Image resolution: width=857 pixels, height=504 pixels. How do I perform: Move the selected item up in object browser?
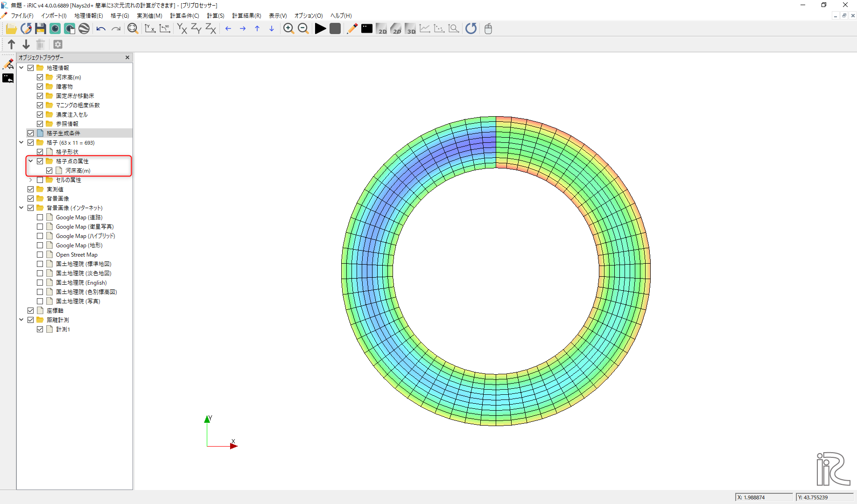tap(12, 44)
